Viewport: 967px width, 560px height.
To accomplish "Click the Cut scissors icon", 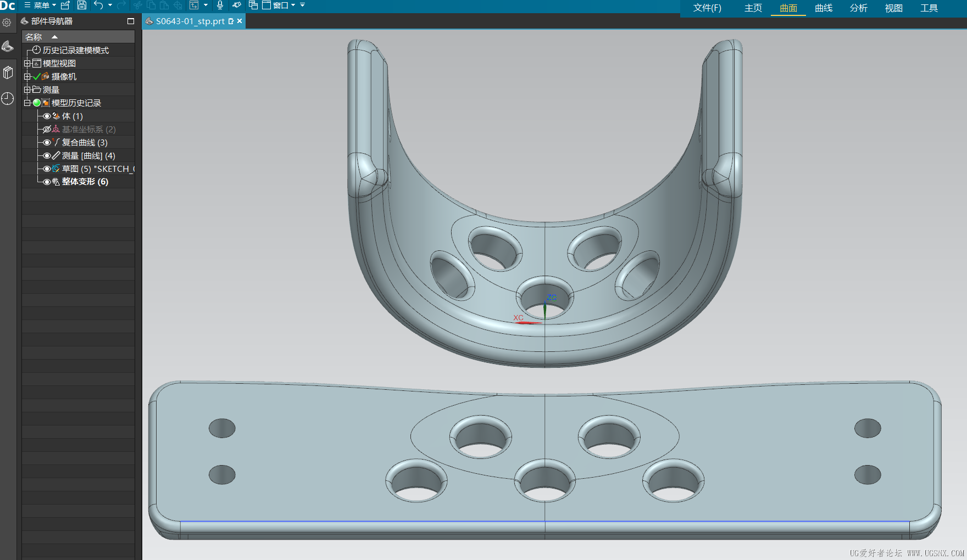I will click(137, 5).
